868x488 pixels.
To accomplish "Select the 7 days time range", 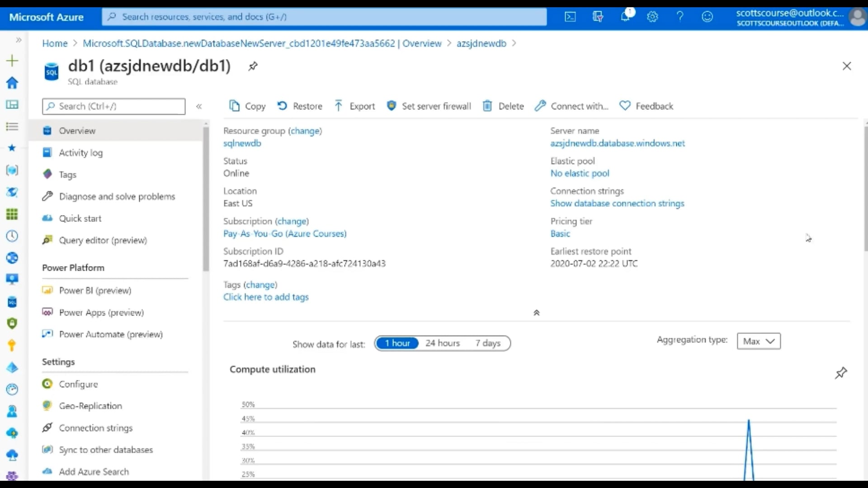I will pyautogui.click(x=488, y=343).
